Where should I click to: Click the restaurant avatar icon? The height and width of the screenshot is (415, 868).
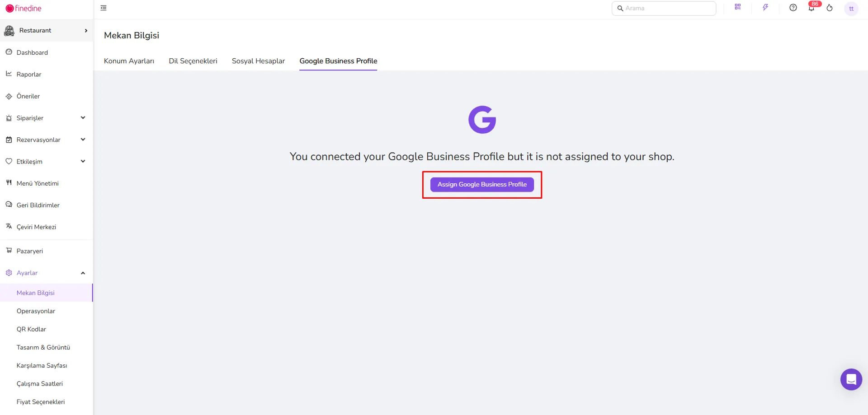pos(9,31)
